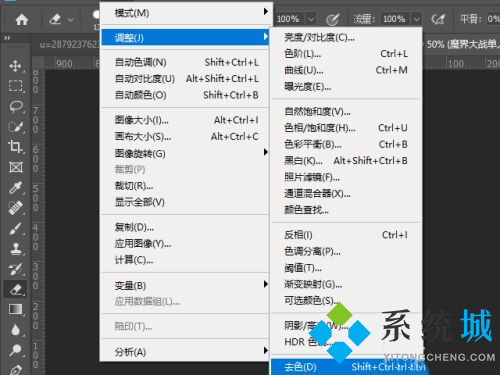Select the Gradient tool
500x375 pixels.
(16, 310)
